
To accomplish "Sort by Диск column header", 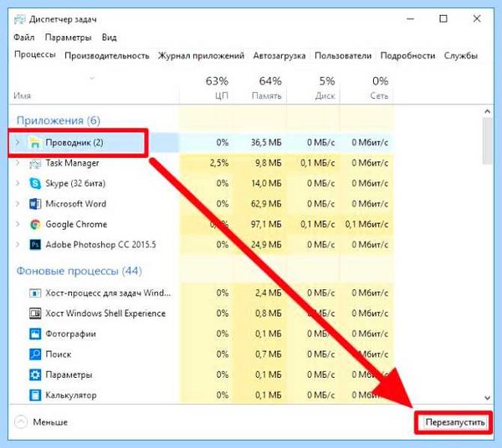I will (325, 95).
